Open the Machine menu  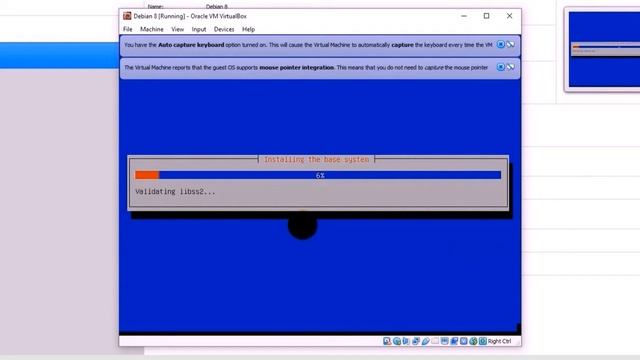pos(152,29)
